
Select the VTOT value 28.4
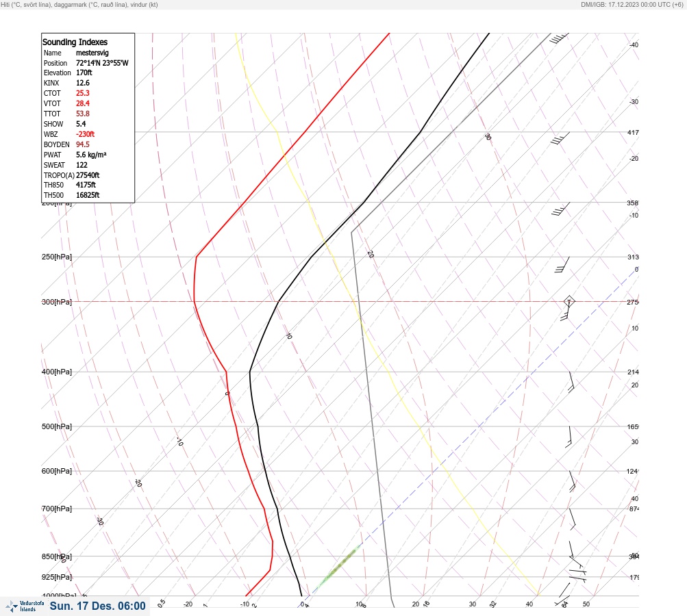click(83, 103)
